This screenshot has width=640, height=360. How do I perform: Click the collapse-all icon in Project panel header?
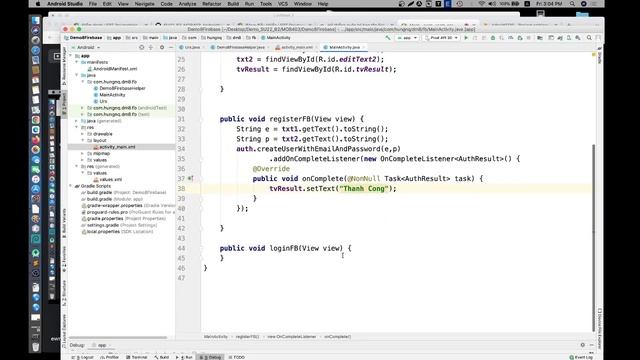pyautogui.click(x=151, y=47)
